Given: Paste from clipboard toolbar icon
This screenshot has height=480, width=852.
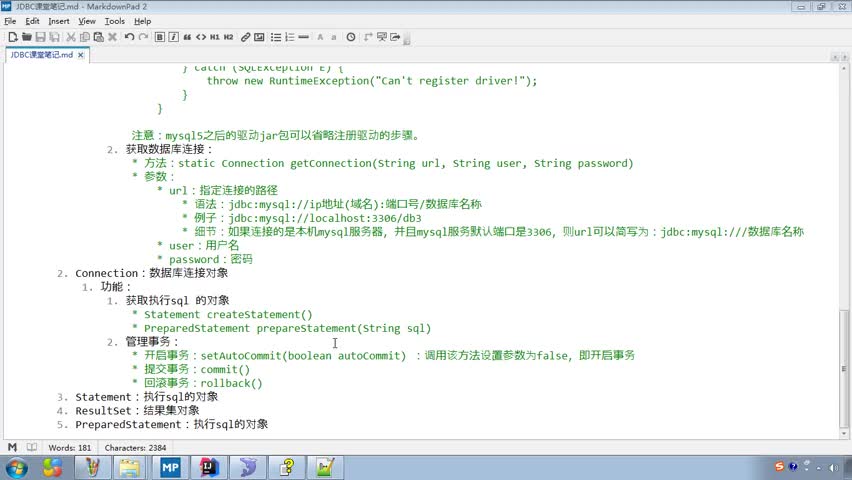Looking at the screenshot, I should 98,37.
